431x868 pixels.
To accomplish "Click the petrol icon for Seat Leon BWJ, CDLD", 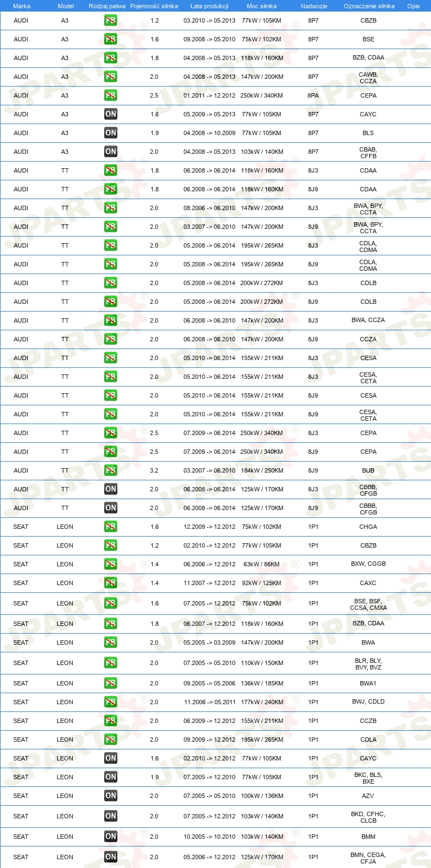I will [111, 702].
